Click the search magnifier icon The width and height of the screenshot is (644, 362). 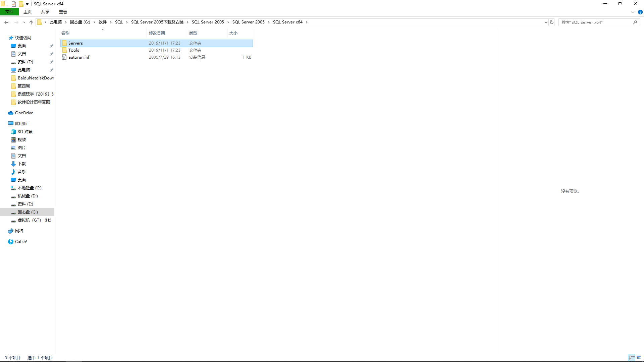(635, 22)
